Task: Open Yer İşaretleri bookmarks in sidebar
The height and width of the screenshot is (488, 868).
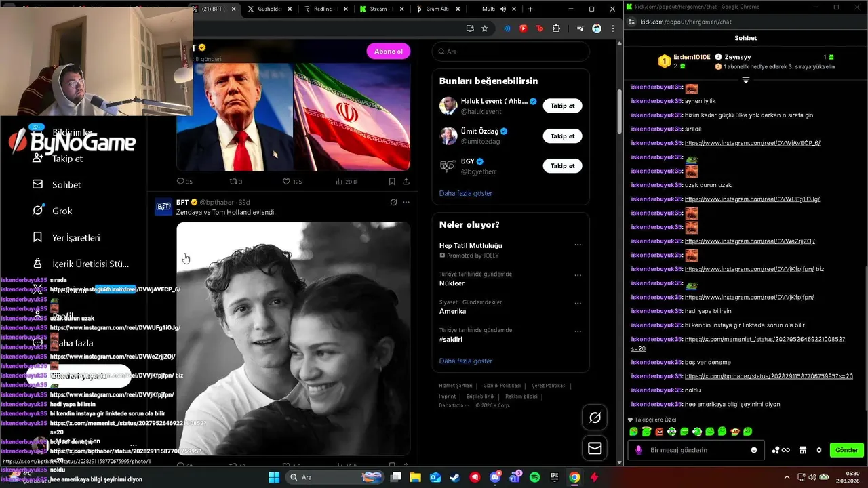Action: 66,237
